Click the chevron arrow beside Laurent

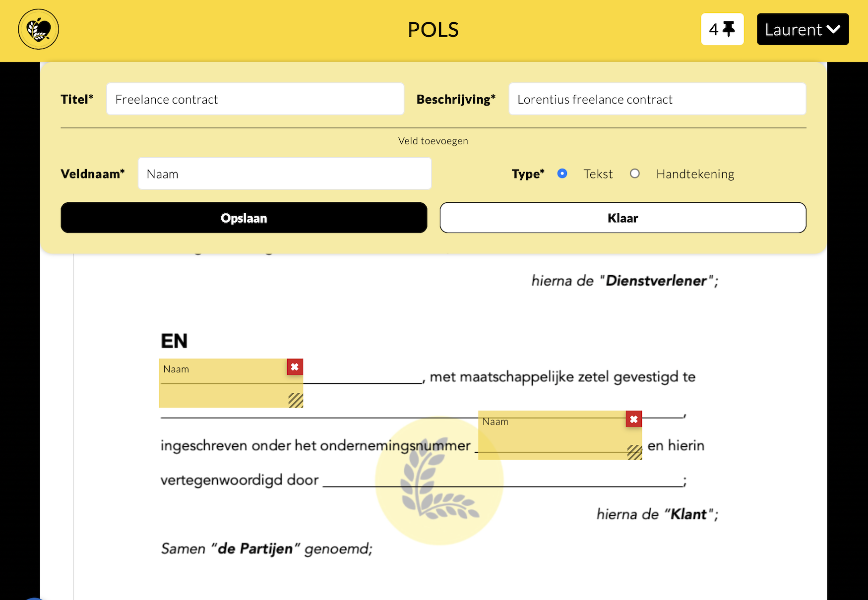(834, 29)
